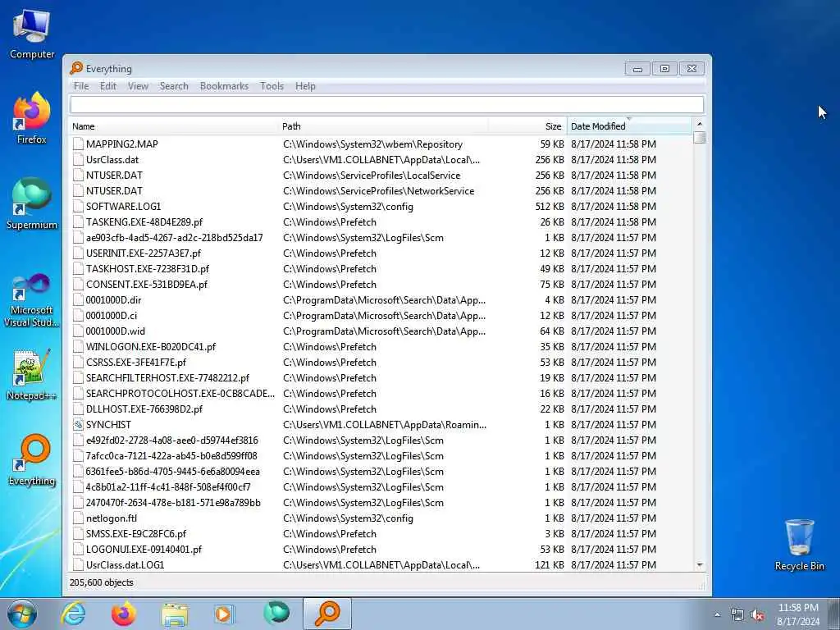Viewport: 840px width, 630px height.
Task: Click the 205,600 objects status bar text
Action: [101, 582]
